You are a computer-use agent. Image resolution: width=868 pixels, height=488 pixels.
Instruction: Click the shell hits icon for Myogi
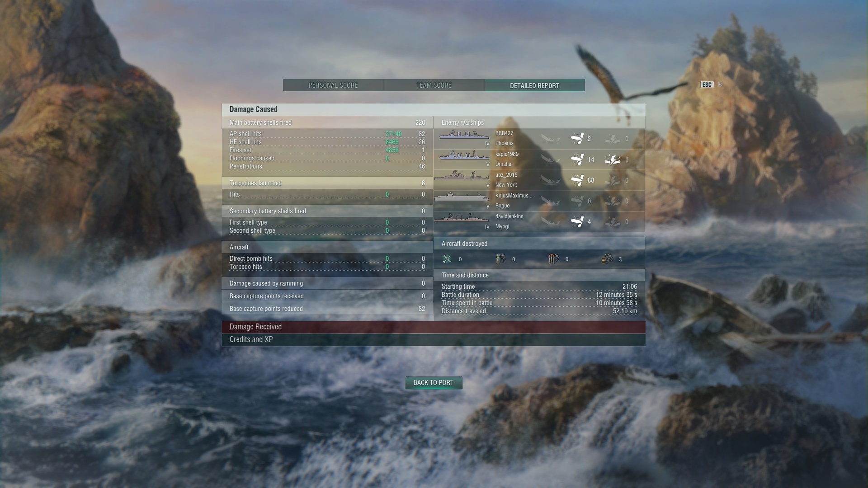(x=577, y=222)
